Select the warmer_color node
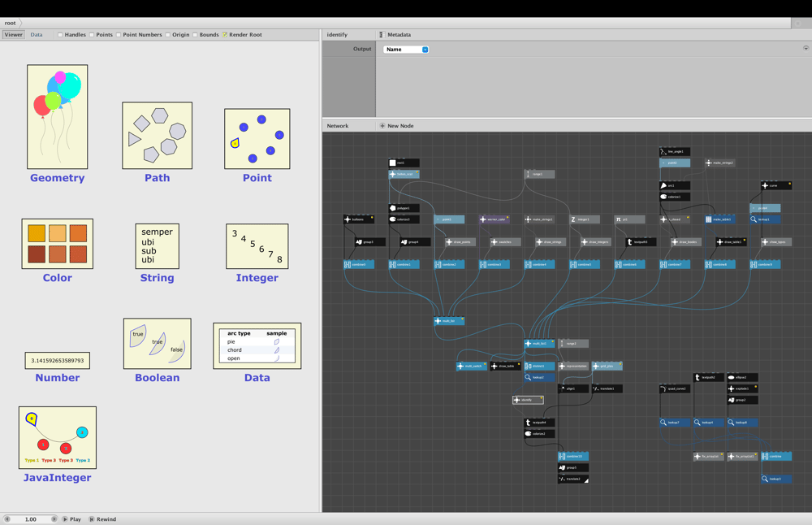 [494, 219]
